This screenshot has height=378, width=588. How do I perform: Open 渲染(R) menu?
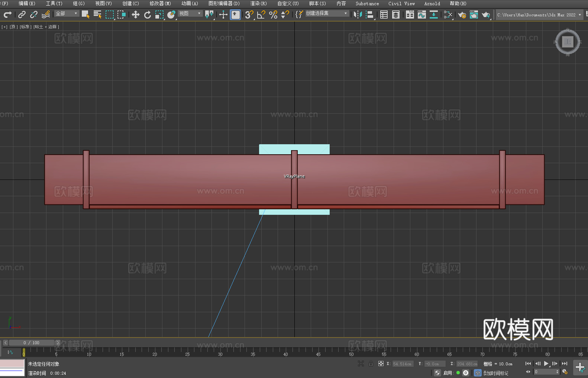click(258, 3)
